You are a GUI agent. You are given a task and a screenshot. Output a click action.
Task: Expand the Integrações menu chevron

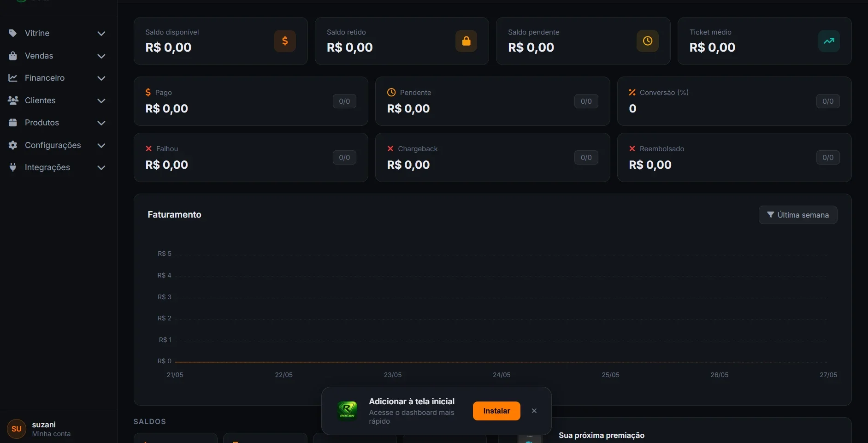(x=101, y=168)
